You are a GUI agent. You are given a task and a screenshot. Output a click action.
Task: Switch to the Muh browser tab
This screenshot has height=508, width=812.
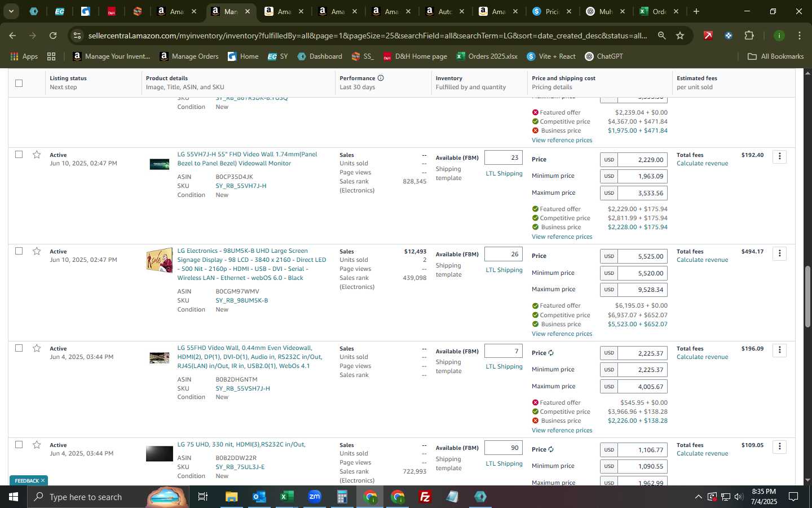tap(604, 11)
